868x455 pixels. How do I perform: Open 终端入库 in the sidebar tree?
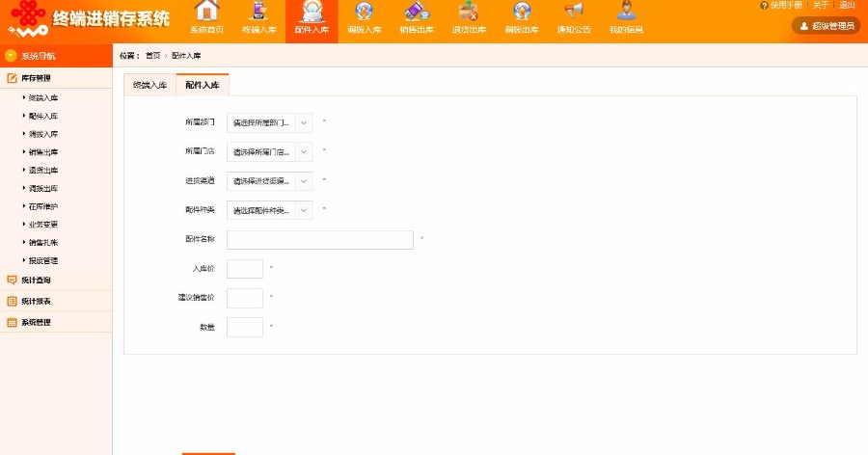(x=43, y=98)
